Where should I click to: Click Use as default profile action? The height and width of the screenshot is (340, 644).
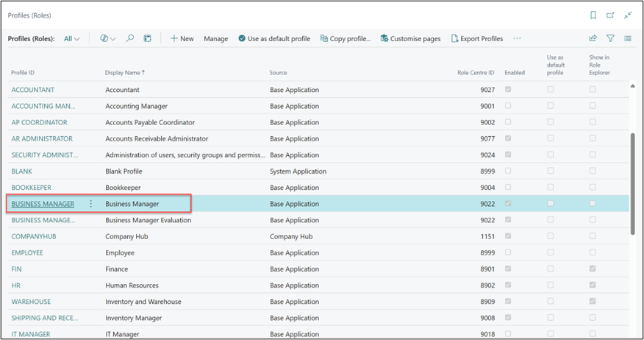tap(274, 39)
